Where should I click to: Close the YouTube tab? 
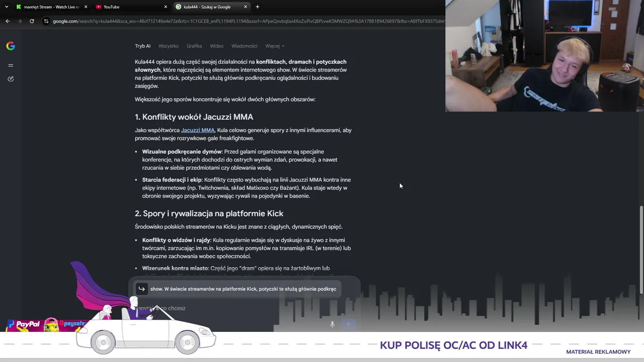point(166,7)
